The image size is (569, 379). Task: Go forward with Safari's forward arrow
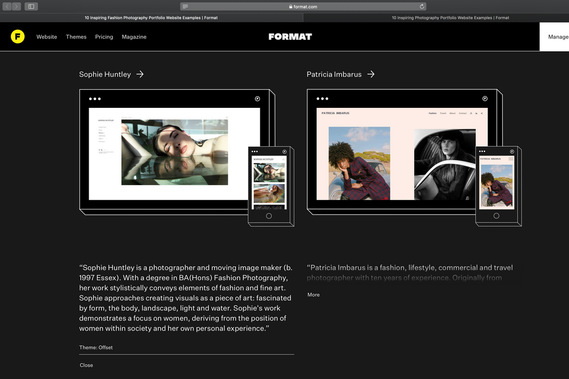(16, 6)
